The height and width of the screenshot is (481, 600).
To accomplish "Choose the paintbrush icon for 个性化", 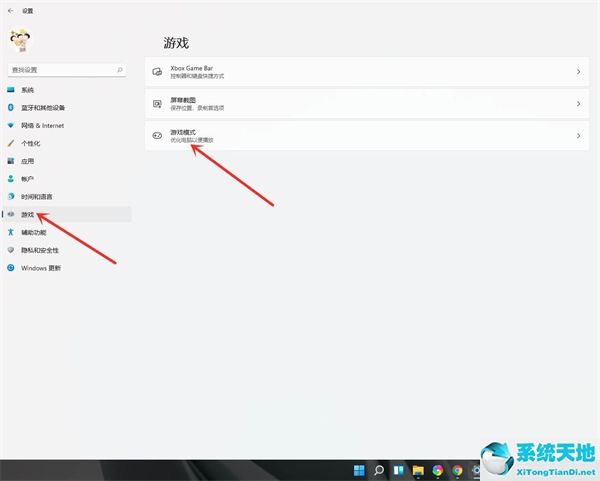I will (x=11, y=143).
